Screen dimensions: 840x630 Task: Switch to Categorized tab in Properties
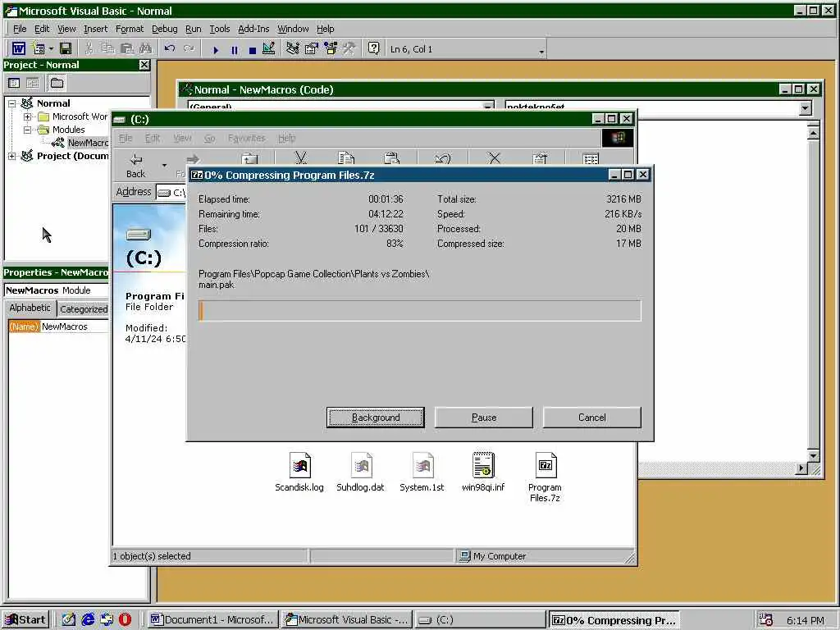click(84, 309)
